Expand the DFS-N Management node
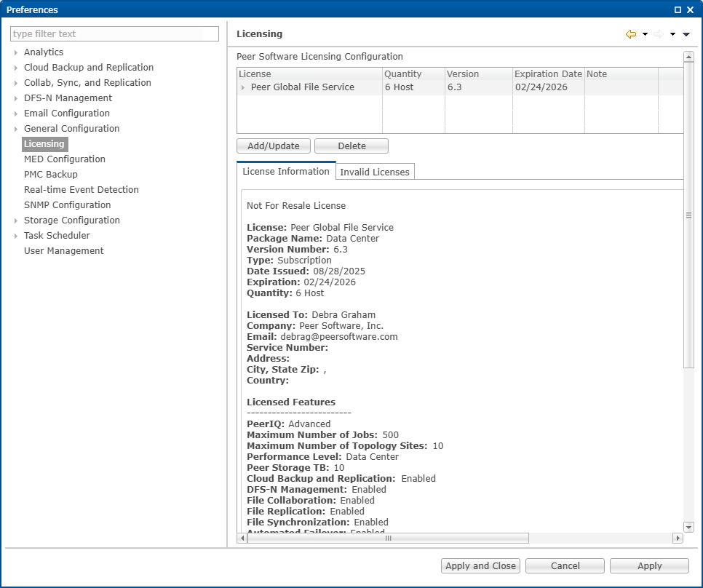 tap(16, 98)
